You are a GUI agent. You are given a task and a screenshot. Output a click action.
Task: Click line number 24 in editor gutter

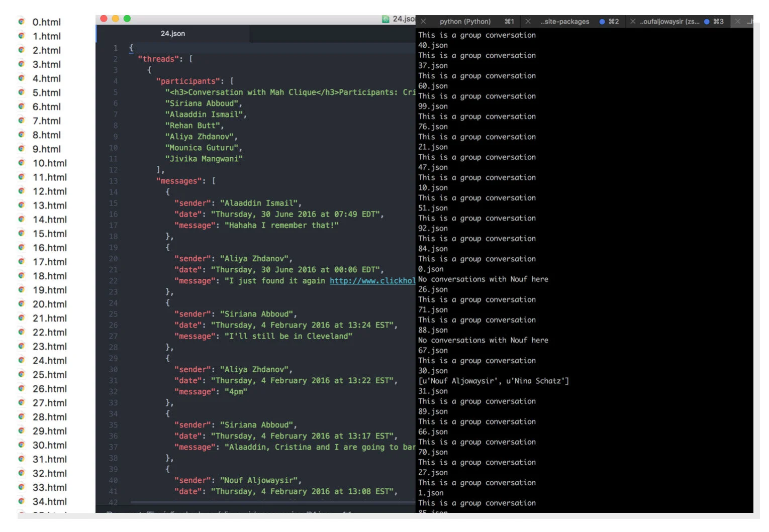[113, 303]
